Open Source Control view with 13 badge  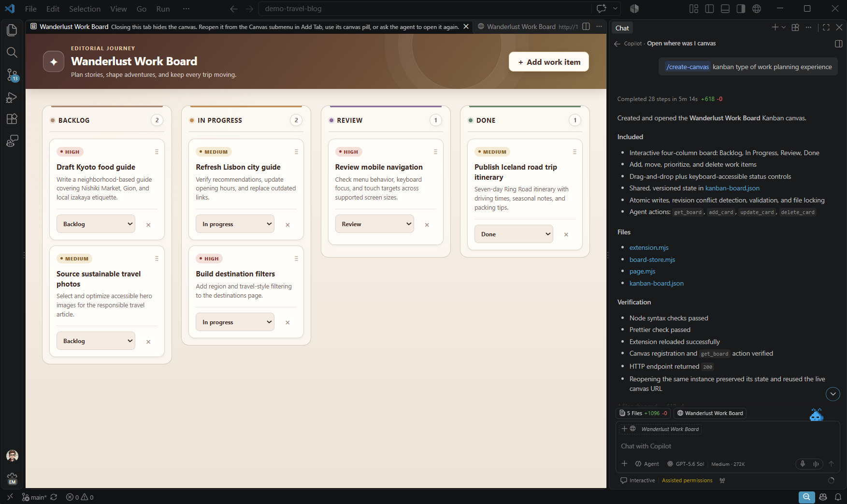pyautogui.click(x=12, y=74)
